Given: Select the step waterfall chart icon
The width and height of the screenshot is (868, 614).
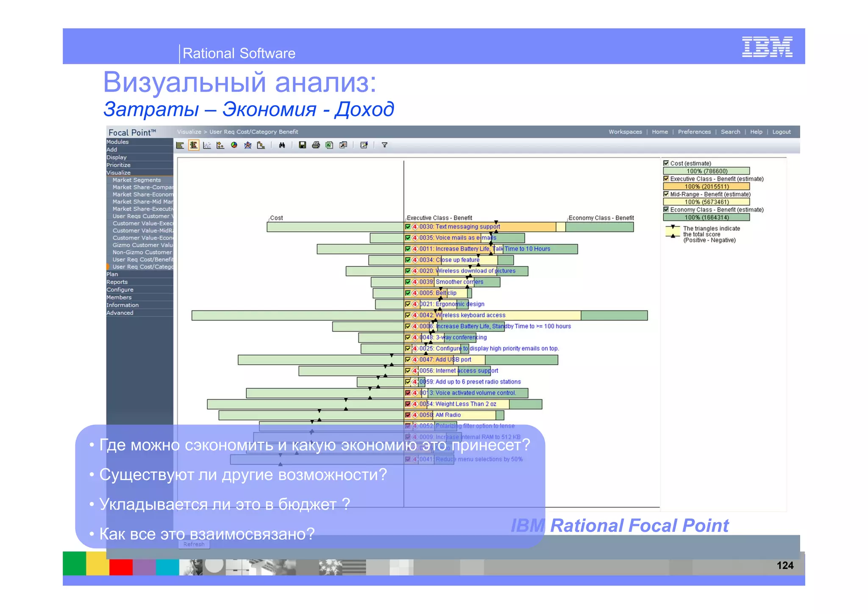Looking at the screenshot, I should [261, 145].
